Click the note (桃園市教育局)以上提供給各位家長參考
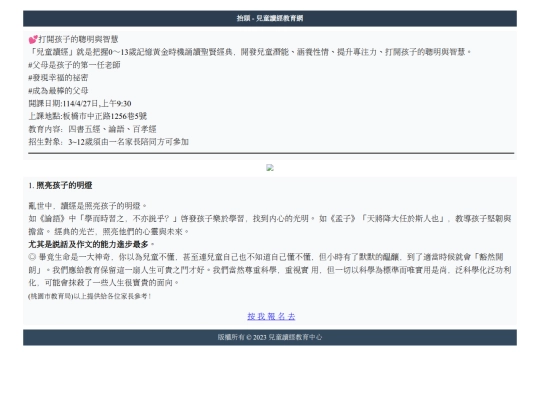This screenshot has height=405, width=540. pyautogui.click(x=90, y=296)
